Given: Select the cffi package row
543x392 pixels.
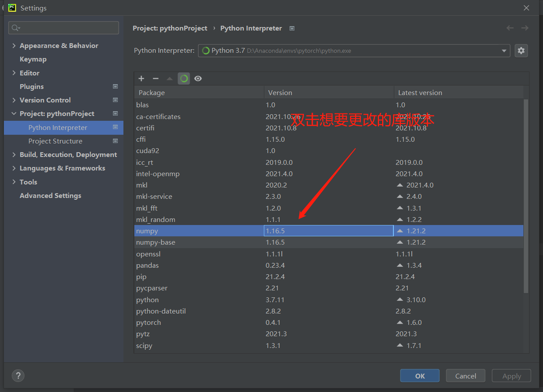Looking at the screenshot, I should coord(329,139).
